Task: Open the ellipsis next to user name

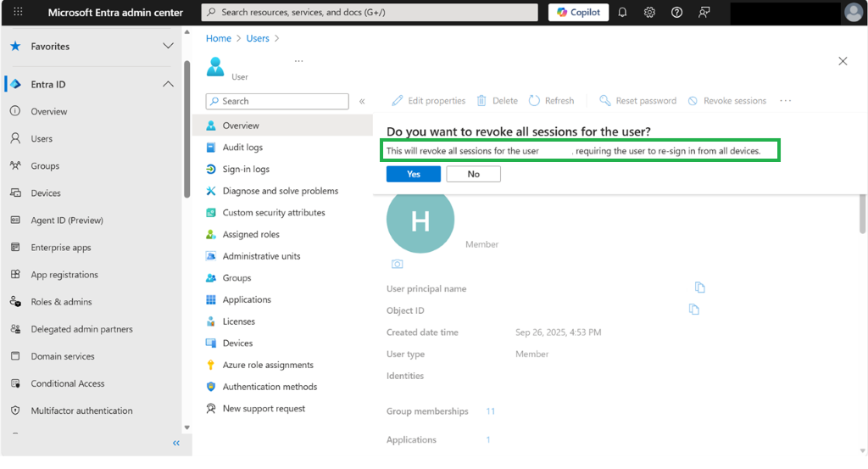Action: click(299, 61)
